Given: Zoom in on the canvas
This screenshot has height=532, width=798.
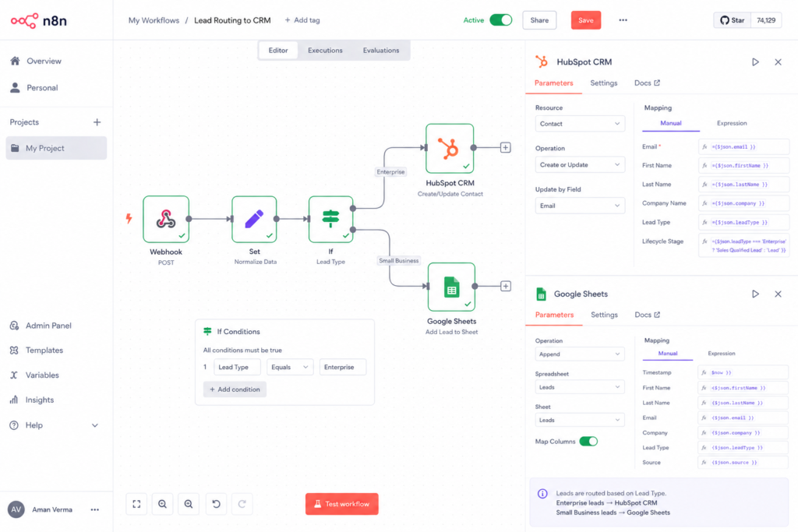Looking at the screenshot, I should pos(162,504).
